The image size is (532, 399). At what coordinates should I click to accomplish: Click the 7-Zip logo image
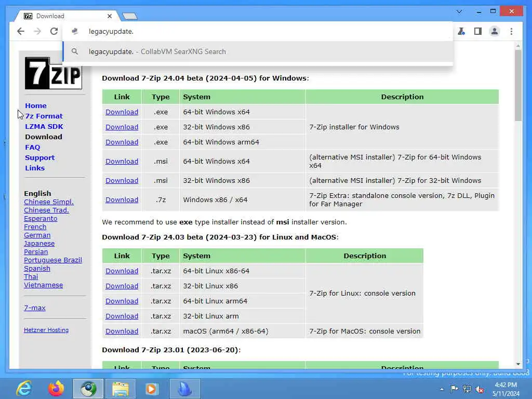54,73
